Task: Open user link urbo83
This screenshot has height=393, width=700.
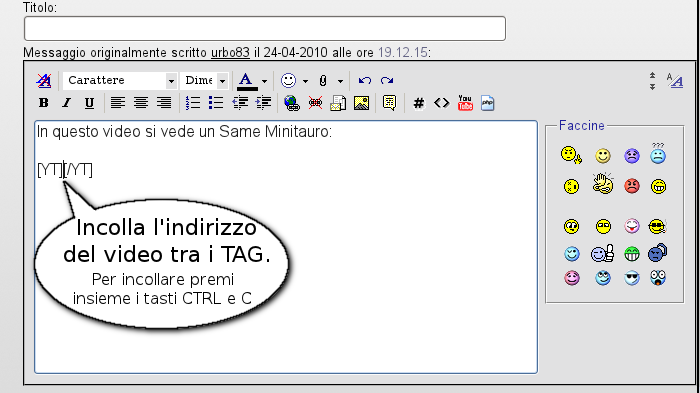Action: point(230,53)
